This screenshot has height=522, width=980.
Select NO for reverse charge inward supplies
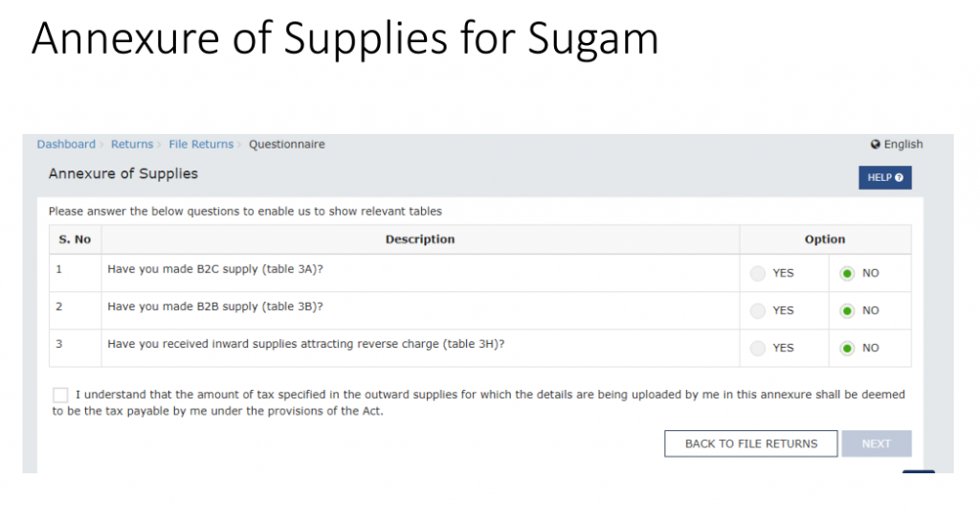click(847, 349)
